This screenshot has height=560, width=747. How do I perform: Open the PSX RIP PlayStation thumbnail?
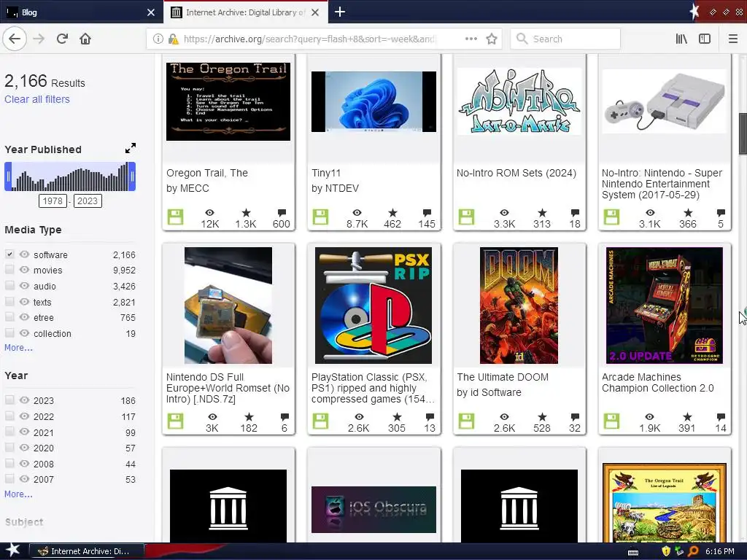click(373, 306)
